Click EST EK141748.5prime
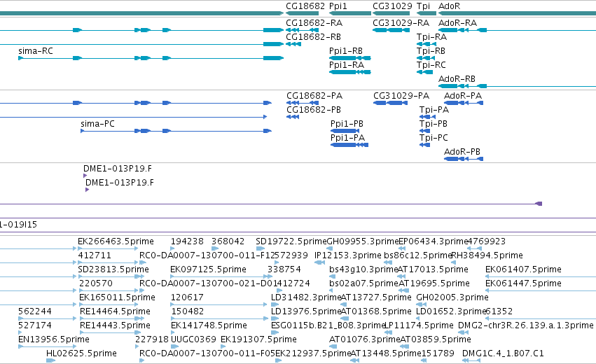Image resolution: width=596 pixels, height=364 pixels. (x=209, y=325)
